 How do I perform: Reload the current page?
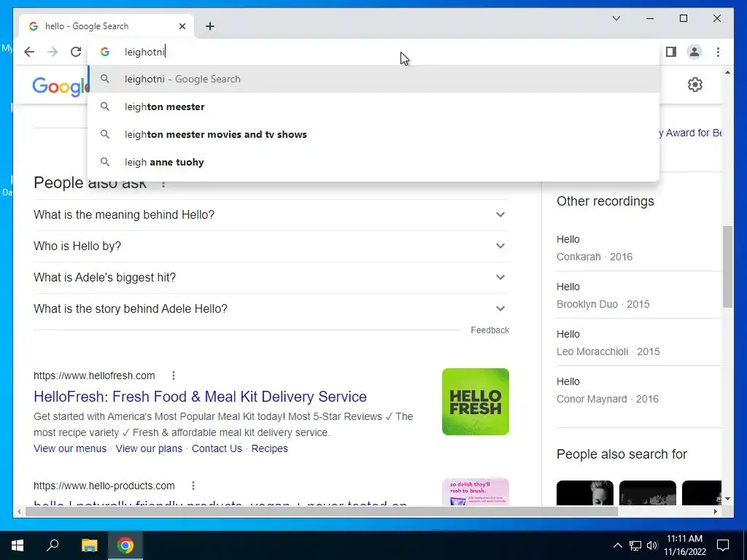(76, 52)
